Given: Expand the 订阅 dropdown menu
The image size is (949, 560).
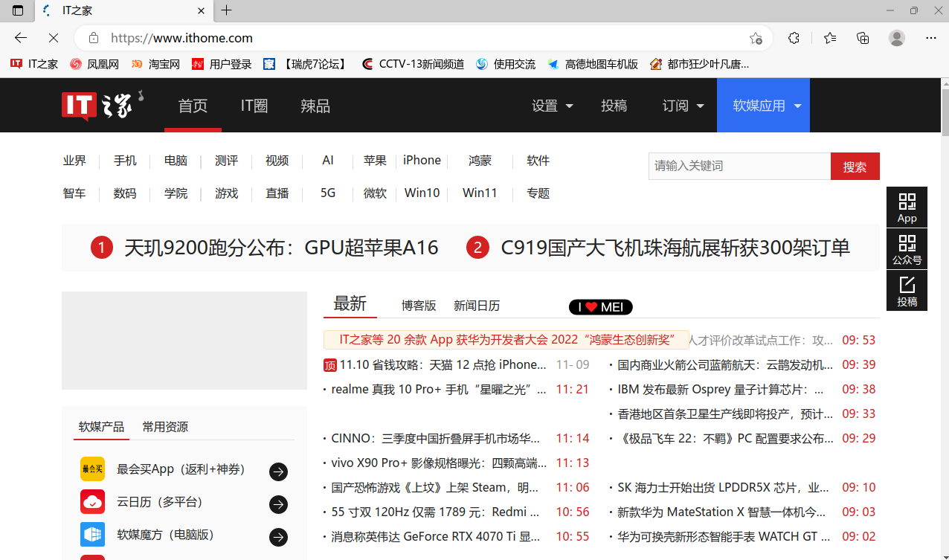Looking at the screenshot, I should (x=683, y=106).
